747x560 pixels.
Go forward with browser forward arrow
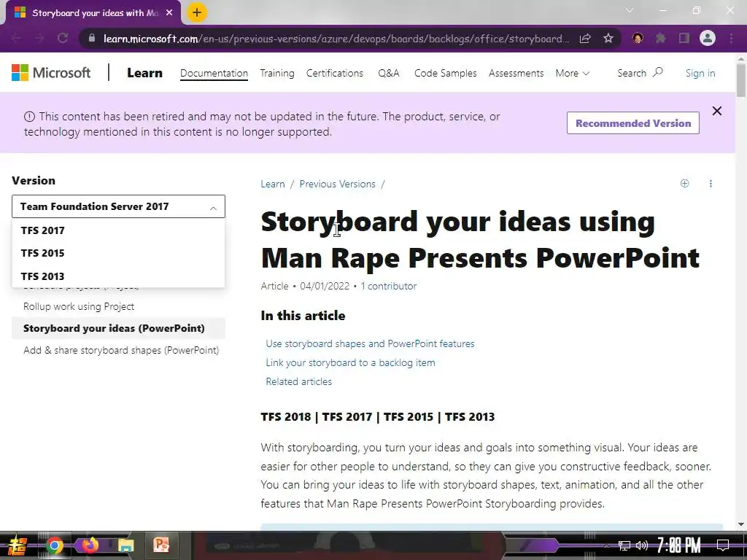tap(39, 38)
